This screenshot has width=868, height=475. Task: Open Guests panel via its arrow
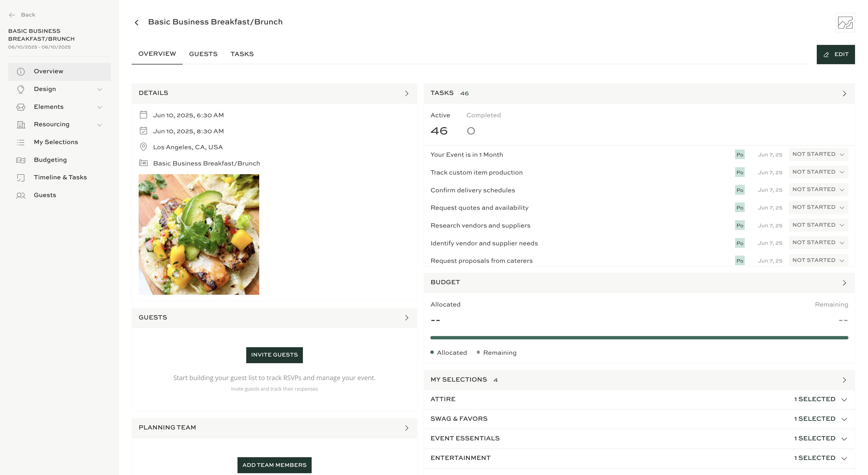(407, 318)
